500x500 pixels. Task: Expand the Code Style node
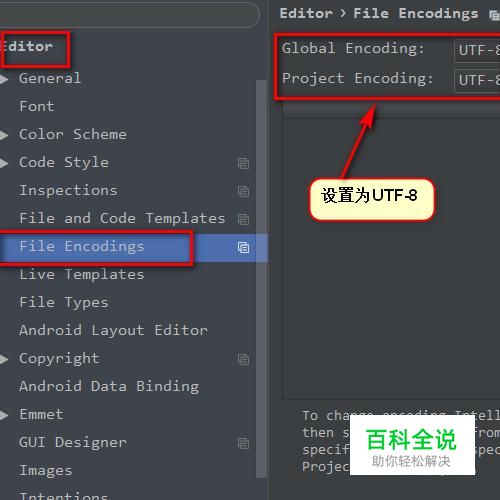(4, 163)
